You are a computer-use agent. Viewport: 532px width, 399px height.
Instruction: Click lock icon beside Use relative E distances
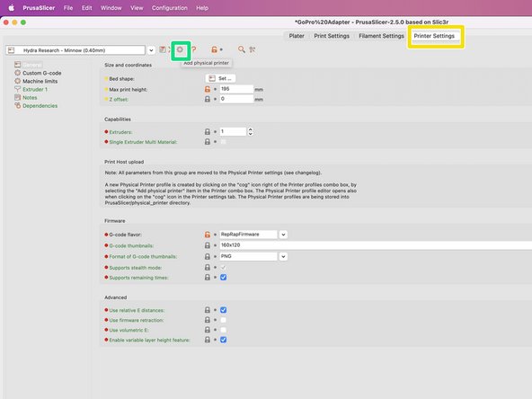[208, 310]
